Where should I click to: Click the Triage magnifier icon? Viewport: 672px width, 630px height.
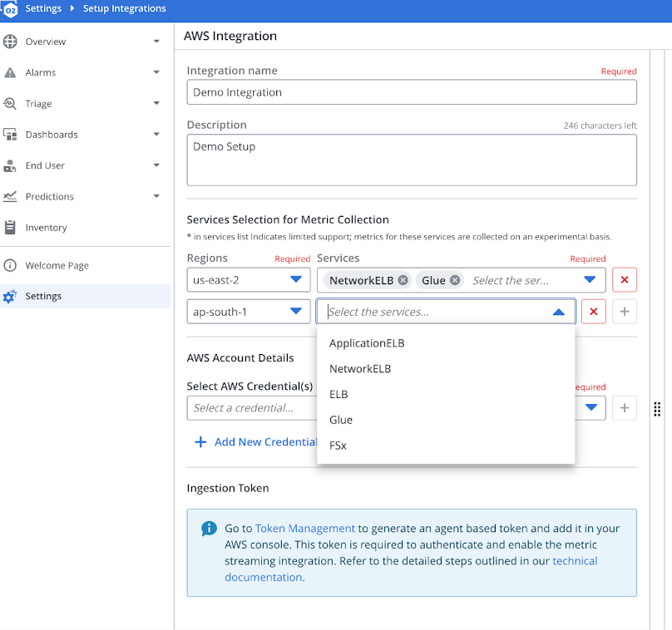pyautogui.click(x=10, y=104)
